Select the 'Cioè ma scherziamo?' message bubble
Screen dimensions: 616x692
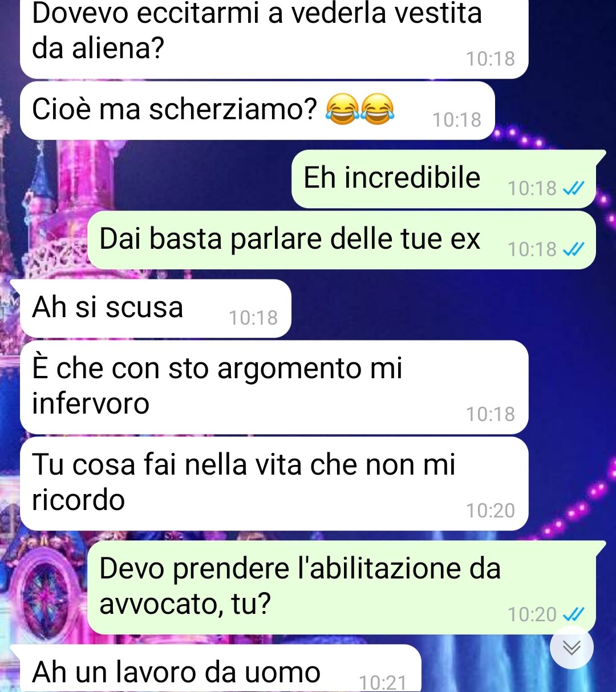[x=257, y=111]
